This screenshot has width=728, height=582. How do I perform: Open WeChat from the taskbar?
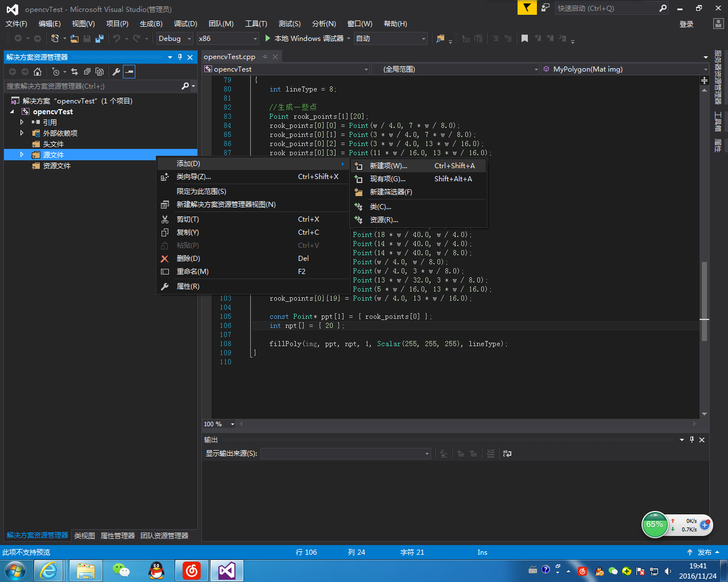click(x=121, y=570)
